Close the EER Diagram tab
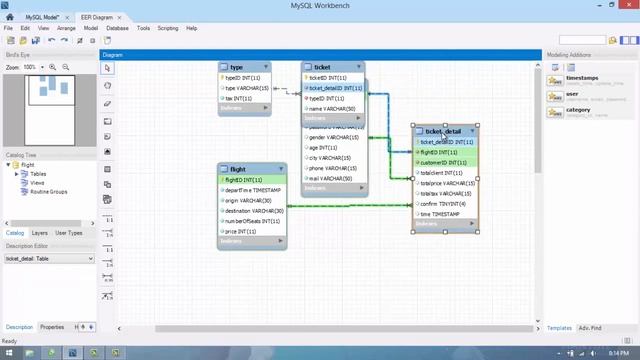 pos(119,18)
